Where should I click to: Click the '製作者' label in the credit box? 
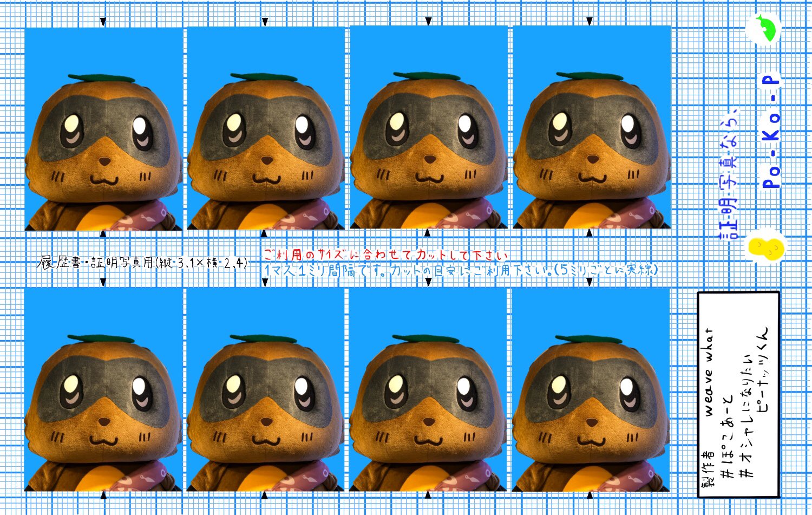pyautogui.click(x=708, y=469)
